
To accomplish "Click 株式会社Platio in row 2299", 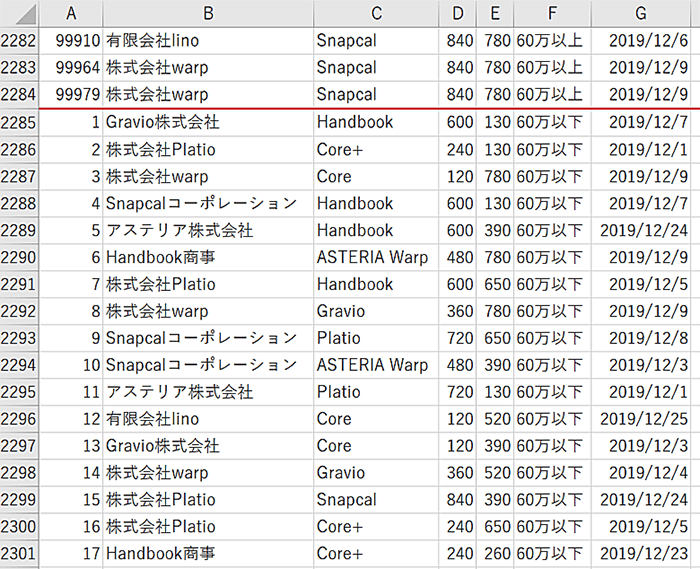I will click(x=208, y=500).
